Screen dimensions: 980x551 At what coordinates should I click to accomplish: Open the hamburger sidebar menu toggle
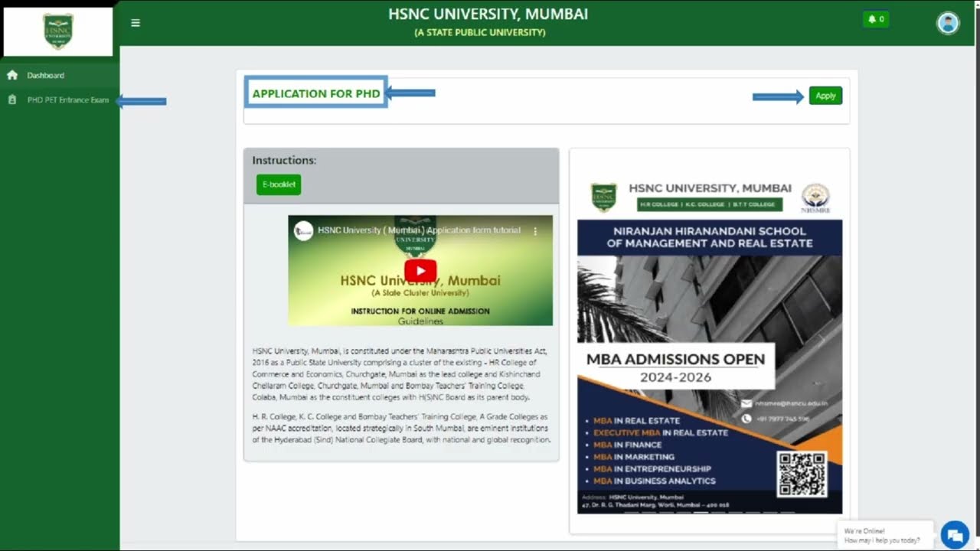(x=136, y=23)
